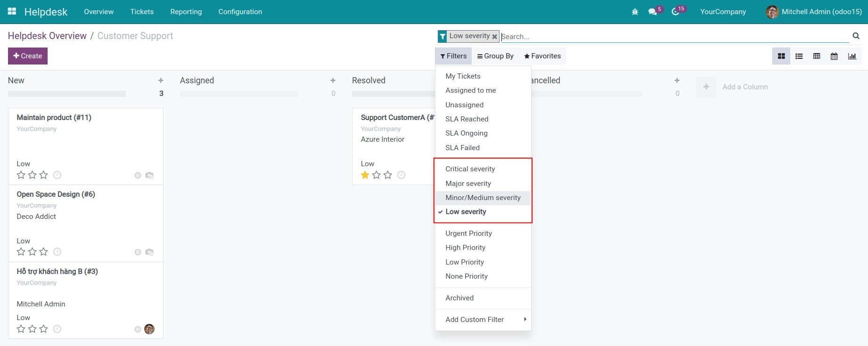Switch to list view

799,56
